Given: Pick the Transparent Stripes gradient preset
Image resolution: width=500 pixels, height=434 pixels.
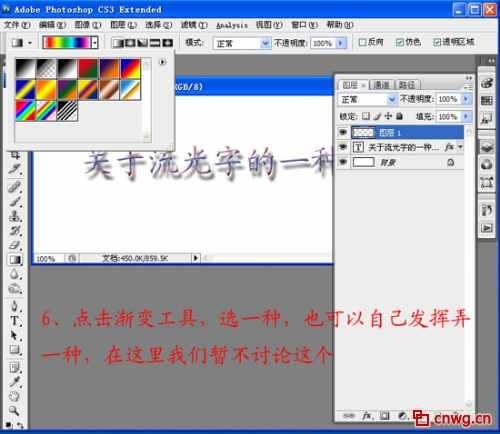Looking at the screenshot, I should pyautogui.click(x=67, y=110).
